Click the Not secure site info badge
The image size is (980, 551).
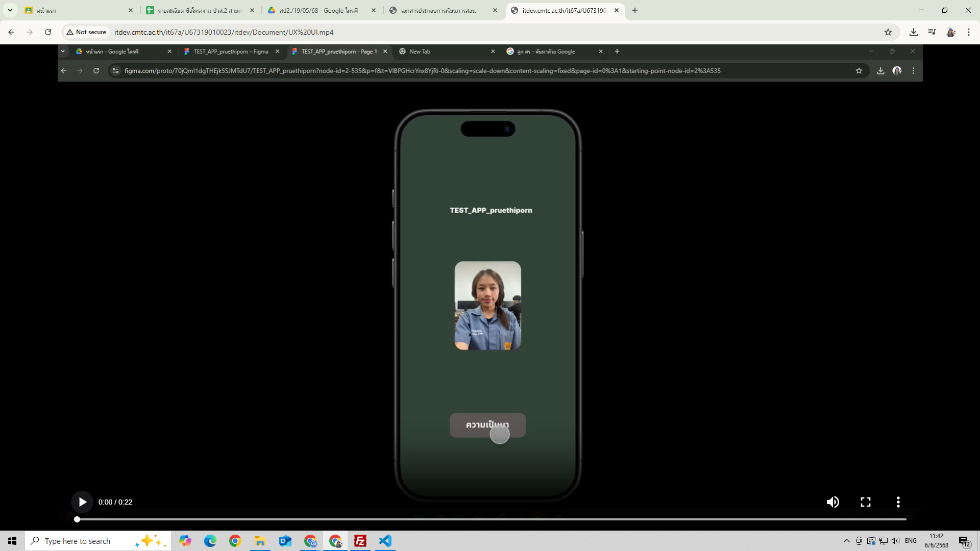pos(86,32)
